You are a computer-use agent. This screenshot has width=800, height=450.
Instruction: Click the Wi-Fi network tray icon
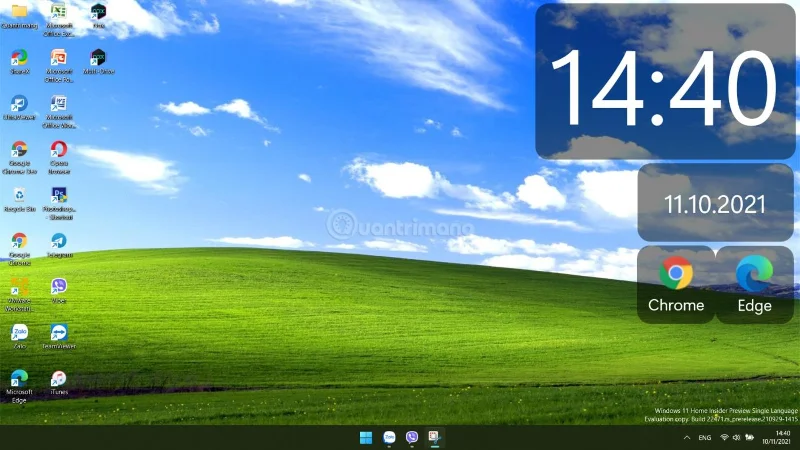pyautogui.click(x=724, y=438)
